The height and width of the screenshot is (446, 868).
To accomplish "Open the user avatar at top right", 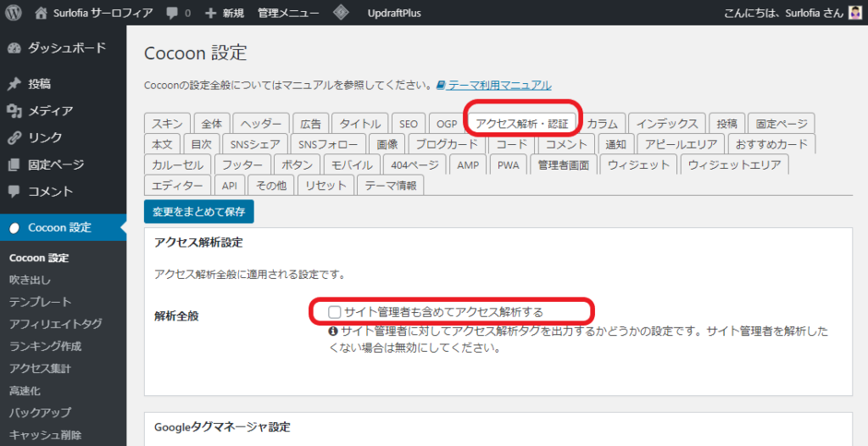I will tap(855, 13).
